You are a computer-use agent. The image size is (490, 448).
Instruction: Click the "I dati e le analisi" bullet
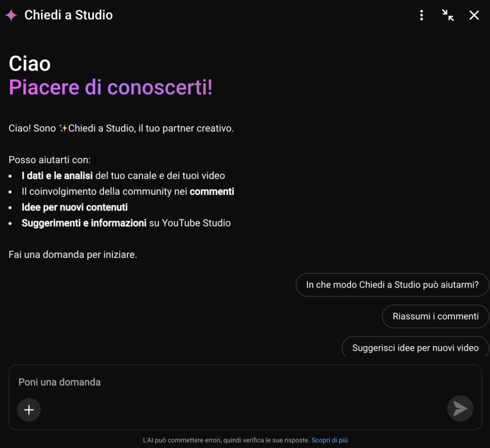[x=57, y=176]
